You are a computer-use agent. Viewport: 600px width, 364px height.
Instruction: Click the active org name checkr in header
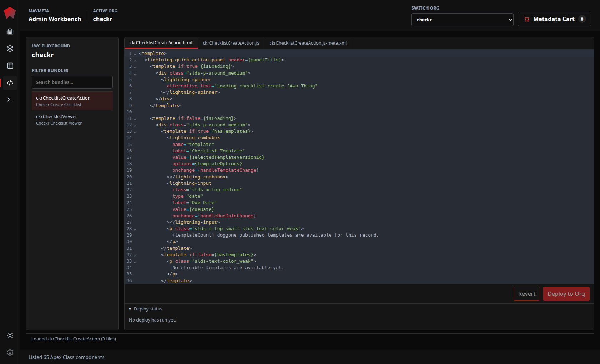pyautogui.click(x=102, y=19)
